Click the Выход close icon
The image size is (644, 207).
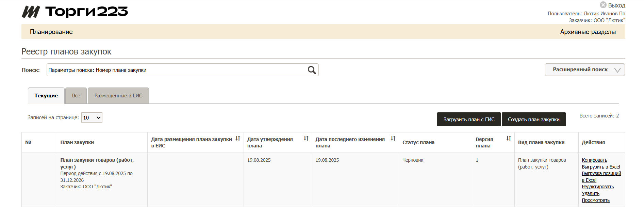[x=603, y=5]
